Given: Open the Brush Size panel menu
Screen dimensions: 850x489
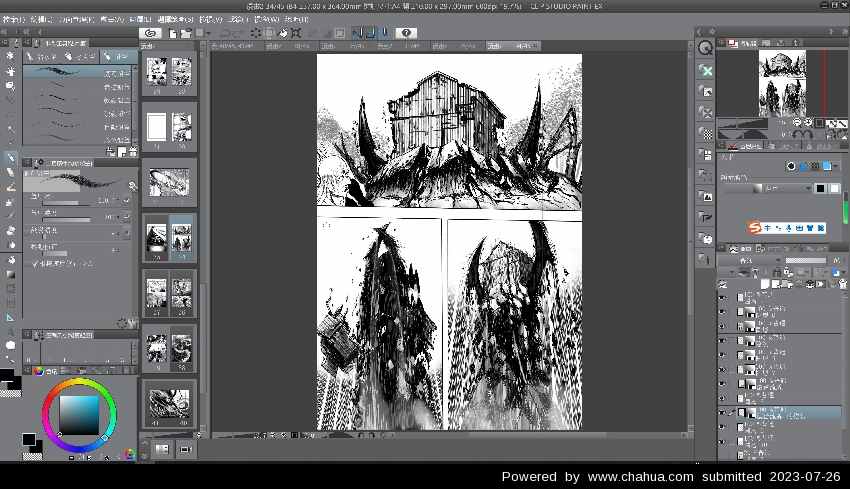Looking at the screenshot, I should (x=27, y=335).
